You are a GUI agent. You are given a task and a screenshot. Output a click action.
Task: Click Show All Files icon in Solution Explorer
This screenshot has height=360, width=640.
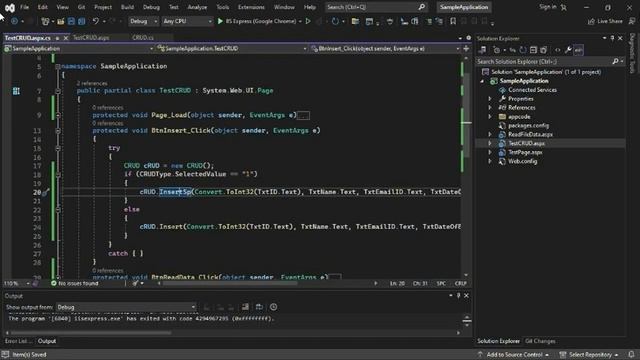click(543, 50)
